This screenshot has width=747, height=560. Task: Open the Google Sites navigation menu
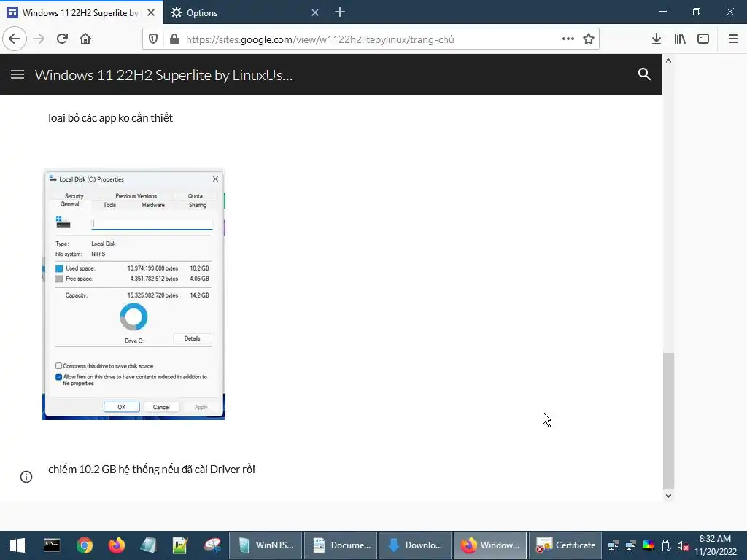[18, 74]
